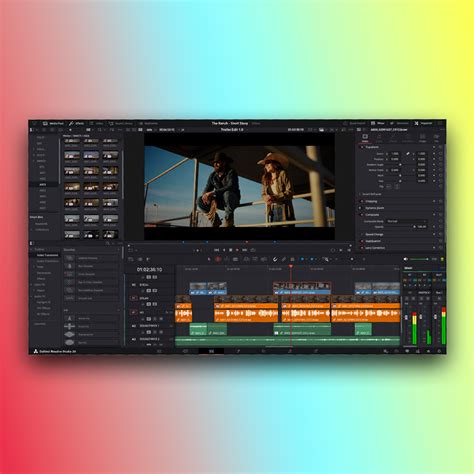Mute the monitor speaker icon
This screenshot has width=474, height=474.
[x=405, y=259]
